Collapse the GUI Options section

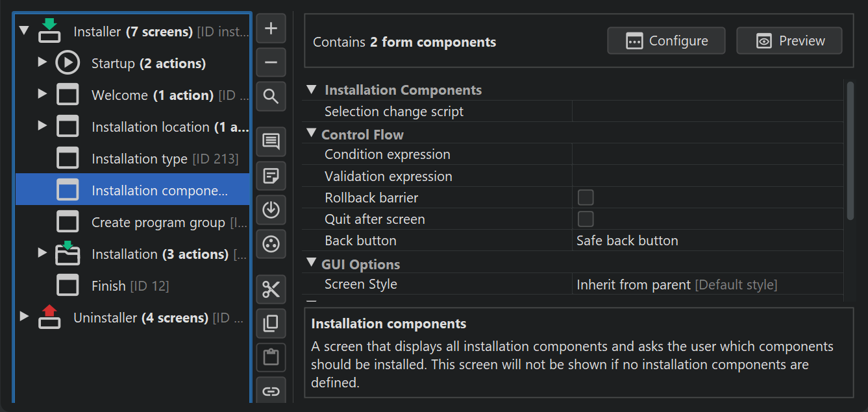[x=311, y=264]
